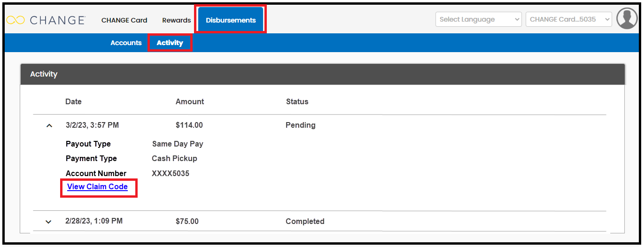This screenshot has width=644, height=247.
Task: Click the Amount column header
Action: (x=190, y=101)
